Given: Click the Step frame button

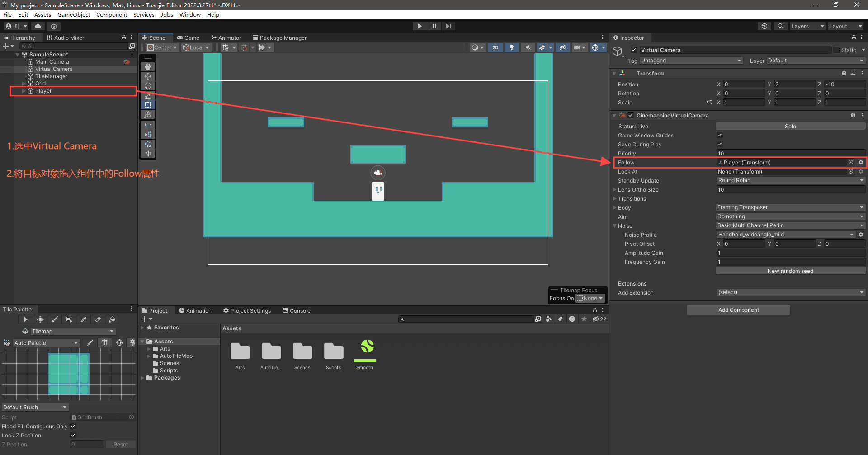Looking at the screenshot, I should click(448, 26).
